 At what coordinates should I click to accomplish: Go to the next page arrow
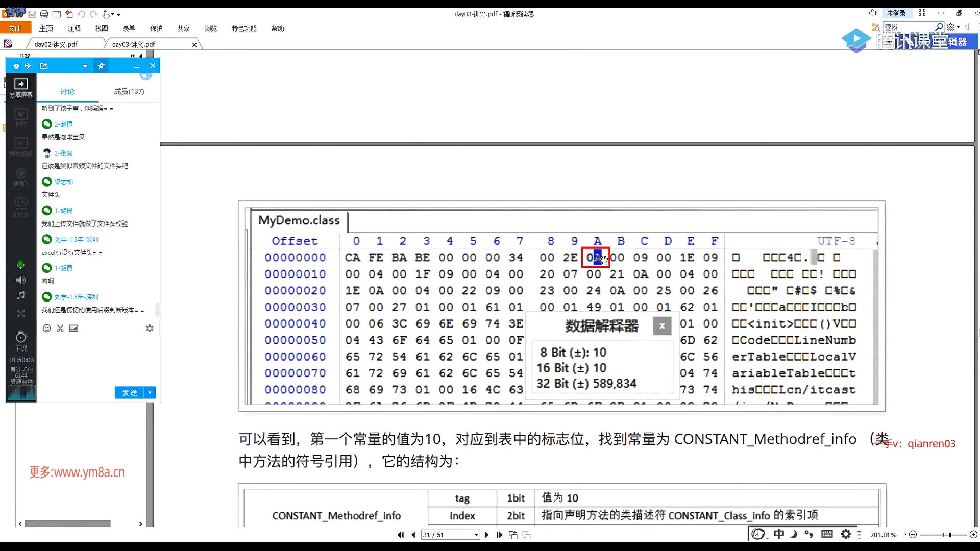(486, 535)
